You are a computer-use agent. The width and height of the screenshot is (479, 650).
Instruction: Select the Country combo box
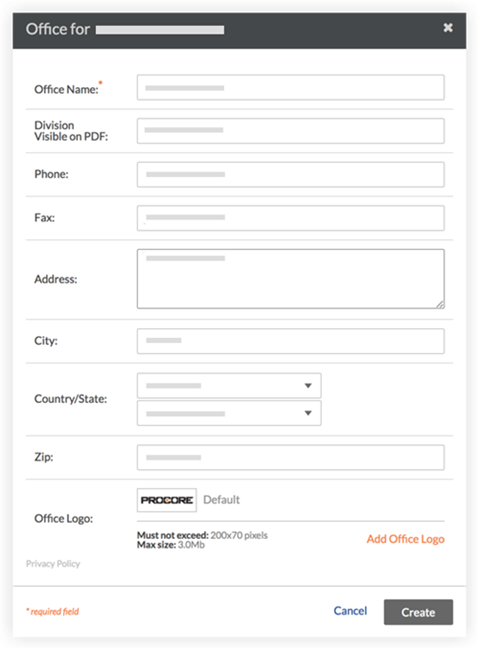(229, 386)
